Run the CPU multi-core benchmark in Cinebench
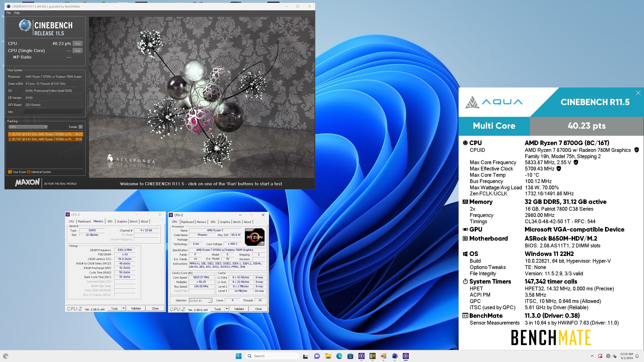Viewport: 644px width, 362px height. tap(78, 43)
